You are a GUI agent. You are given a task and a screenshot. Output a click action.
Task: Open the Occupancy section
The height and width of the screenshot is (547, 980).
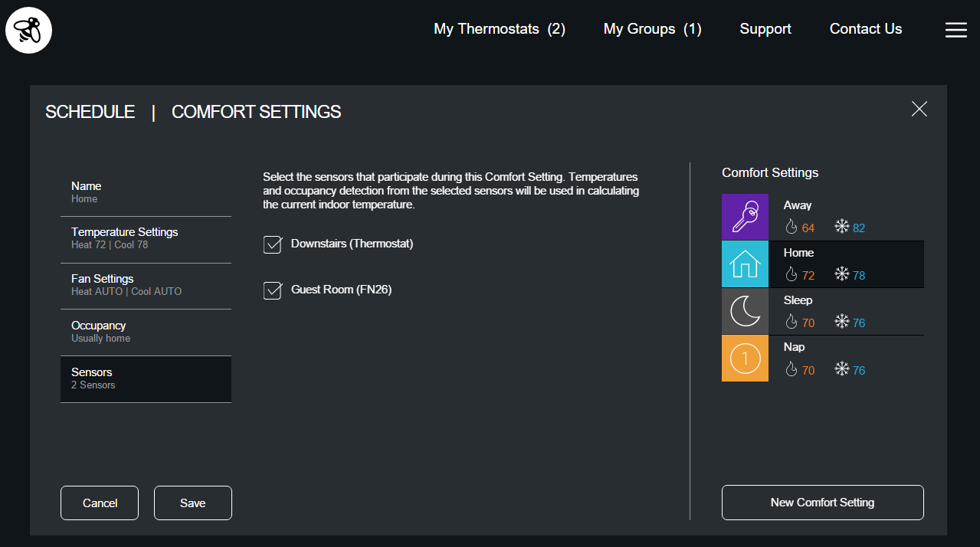pos(146,332)
